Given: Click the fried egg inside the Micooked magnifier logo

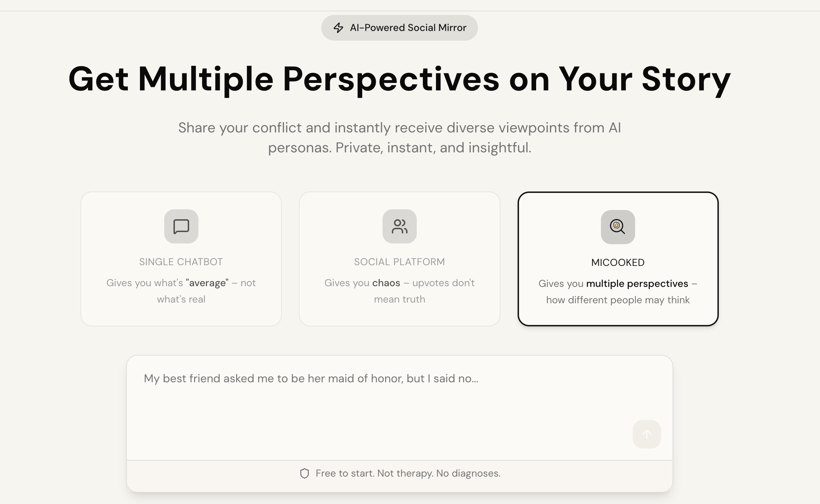Looking at the screenshot, I should coord(617,225).
